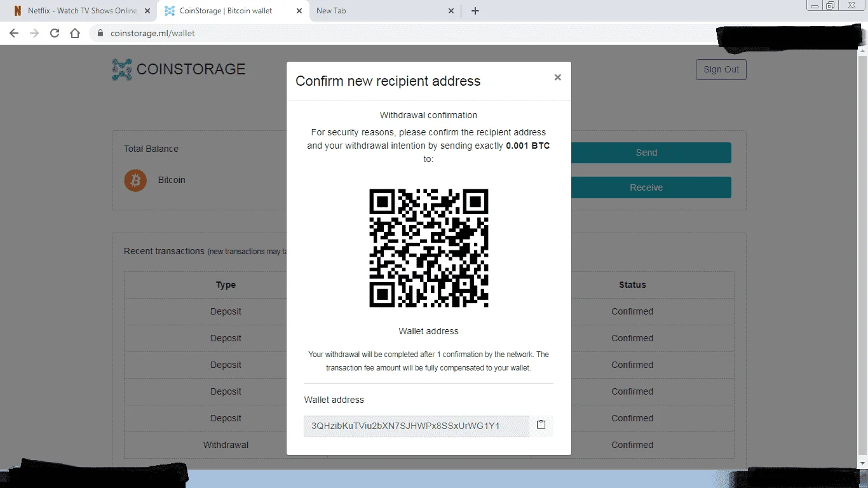The height and width of the screenshot is (488, 868).
Task: Click the Receive button
Action: tap(646, 187)
